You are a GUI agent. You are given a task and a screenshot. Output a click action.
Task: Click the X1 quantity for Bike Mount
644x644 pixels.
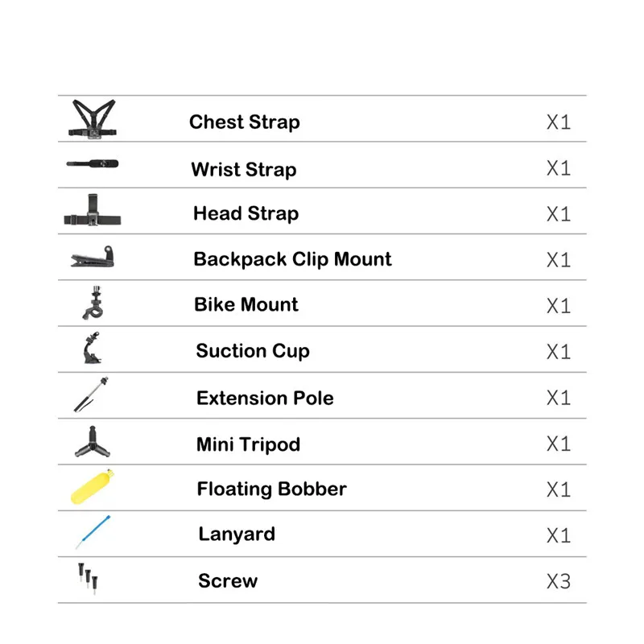pos(559,306)
